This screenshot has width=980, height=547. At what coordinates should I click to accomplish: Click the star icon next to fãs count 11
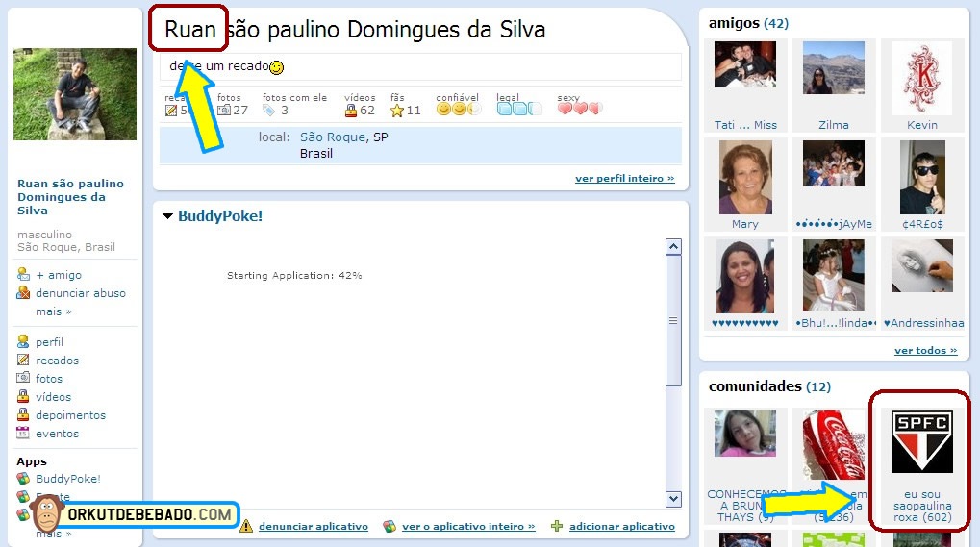pos(397,112)
